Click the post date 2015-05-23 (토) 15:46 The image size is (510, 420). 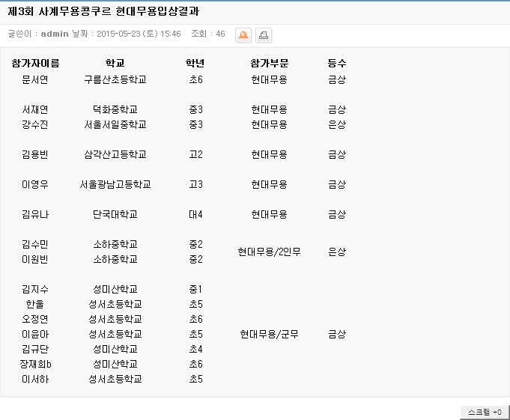click(139, 34)
